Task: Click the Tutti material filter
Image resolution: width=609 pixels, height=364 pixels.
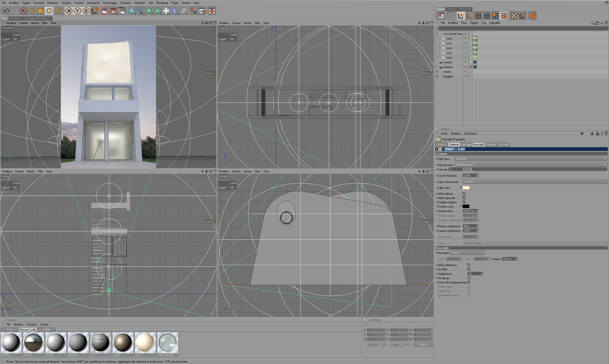Action: click(10, 330)
